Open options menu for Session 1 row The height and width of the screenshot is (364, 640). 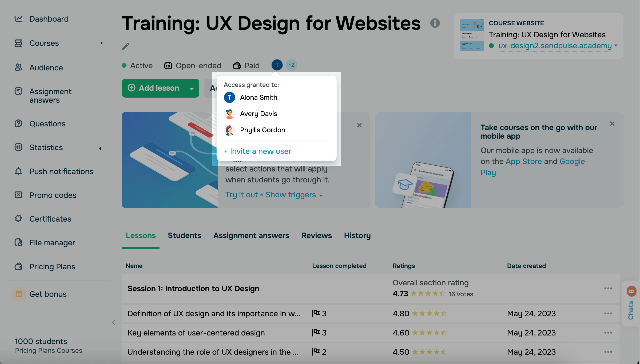(608, 289)
